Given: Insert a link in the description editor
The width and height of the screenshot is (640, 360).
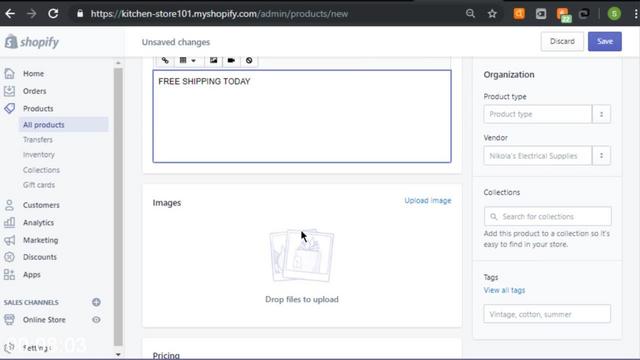Looking at the screenshot, I should [x=165, y=60].
